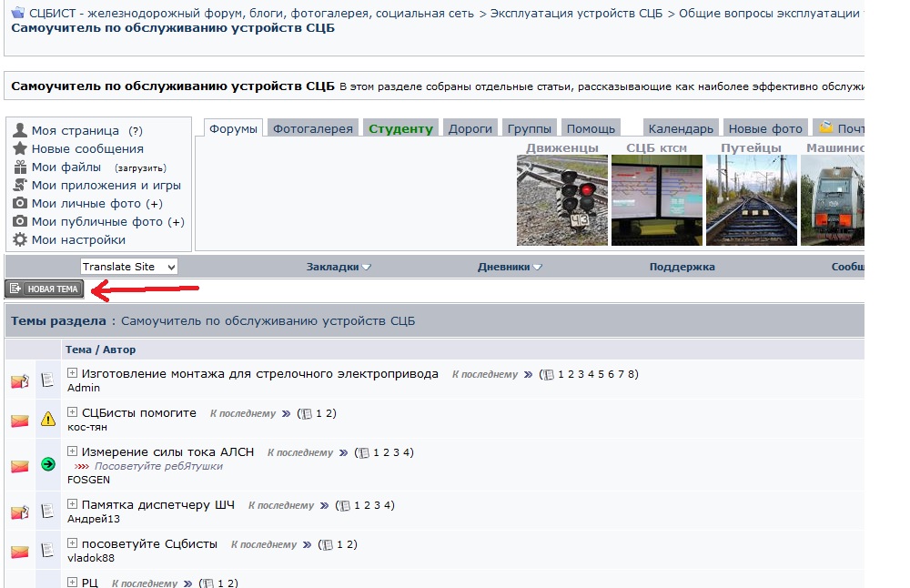Expand the Изготовление монтажа topic preview
This screenshot has width=910, height=588.
tap(73, 373)
